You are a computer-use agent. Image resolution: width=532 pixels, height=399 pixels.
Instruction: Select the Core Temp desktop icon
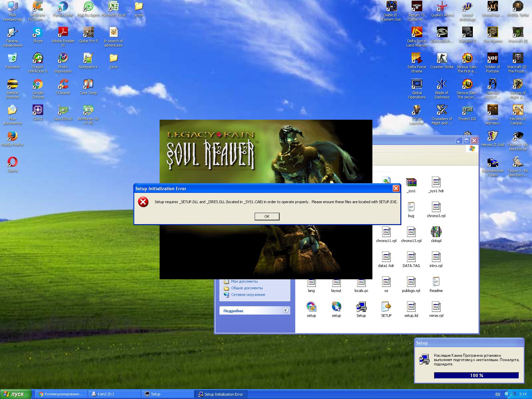pyautogui.click(x=88, y=84)
